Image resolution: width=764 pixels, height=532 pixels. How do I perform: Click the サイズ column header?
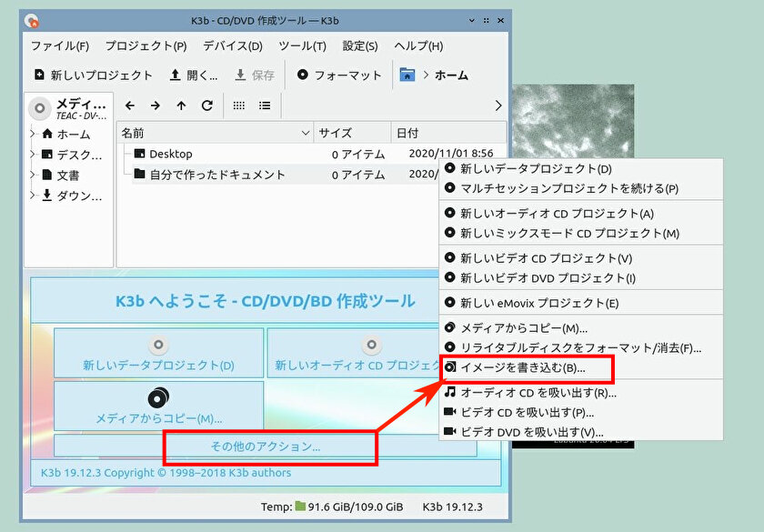click(352, 133)
